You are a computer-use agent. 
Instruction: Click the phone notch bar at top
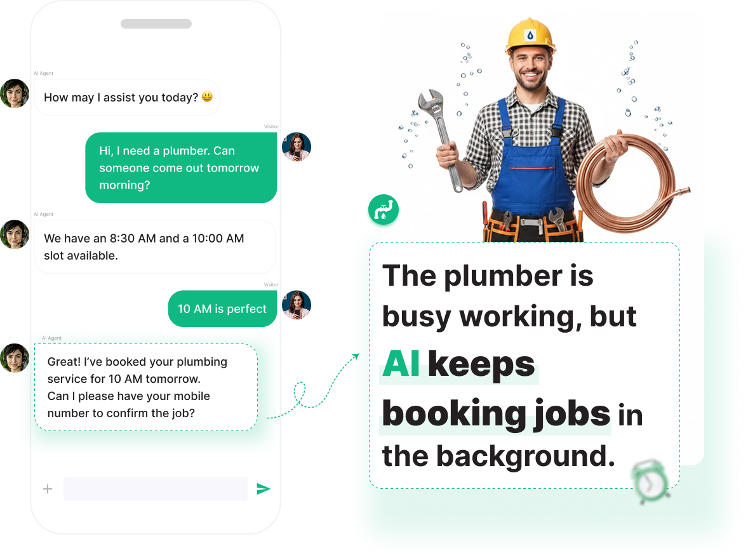(x=156, y=24)
